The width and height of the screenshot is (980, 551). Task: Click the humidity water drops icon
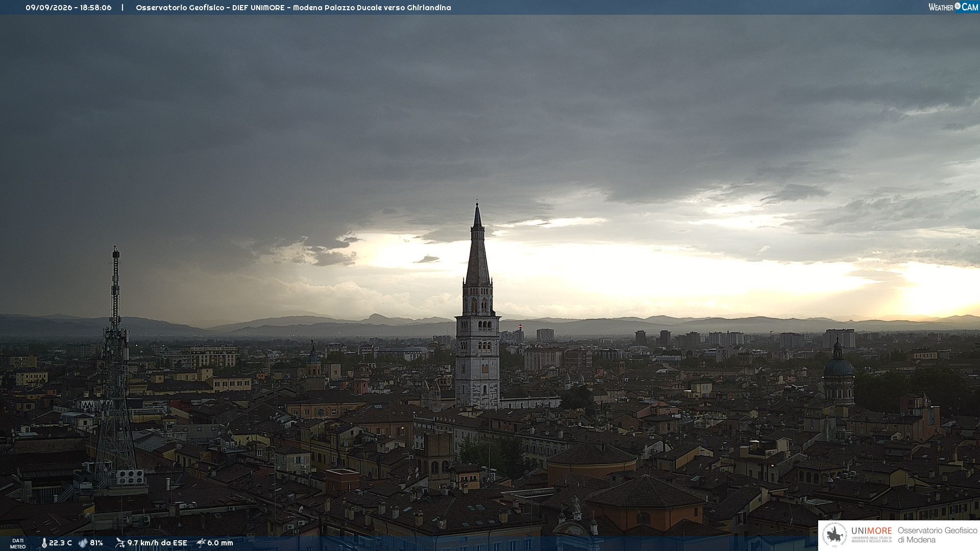coord(83,543)
